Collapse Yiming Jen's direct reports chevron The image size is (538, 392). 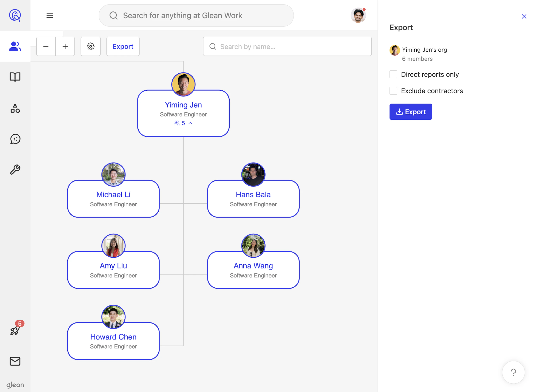tap(190, 123)
